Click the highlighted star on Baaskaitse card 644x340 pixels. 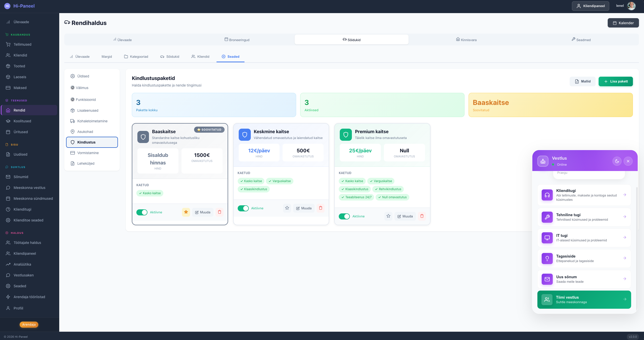coord(186,212)
